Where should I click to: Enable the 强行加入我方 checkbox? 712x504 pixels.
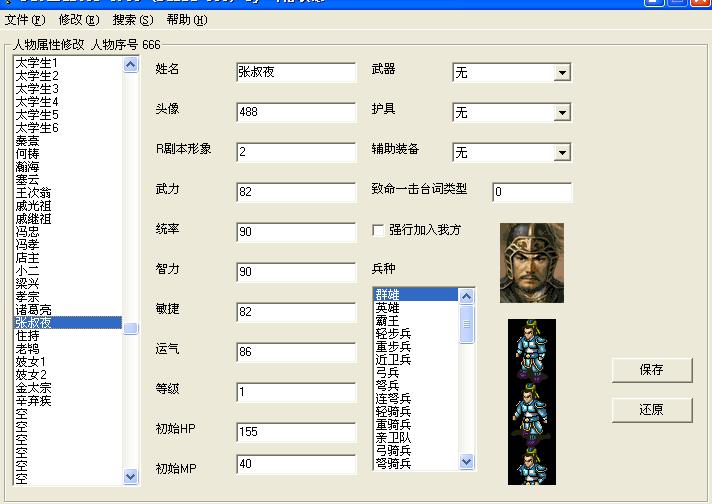[x=378, y=230]
